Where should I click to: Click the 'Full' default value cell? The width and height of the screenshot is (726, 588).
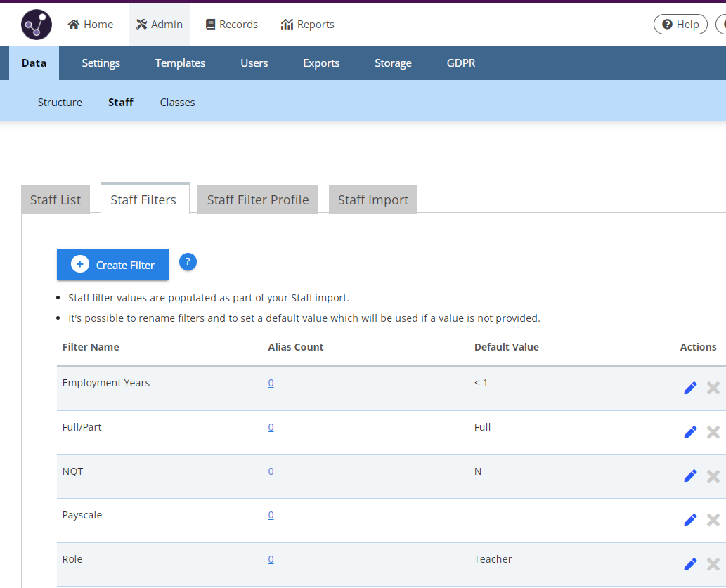tap(482, 427)
